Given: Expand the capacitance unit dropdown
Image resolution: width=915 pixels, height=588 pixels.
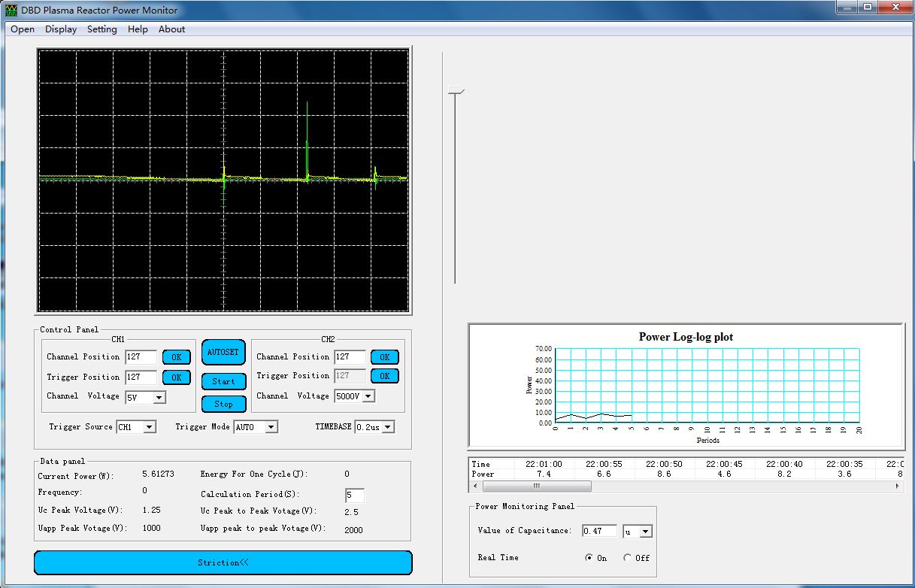Looking at the screenshot, I should click(x=645, y=532).
